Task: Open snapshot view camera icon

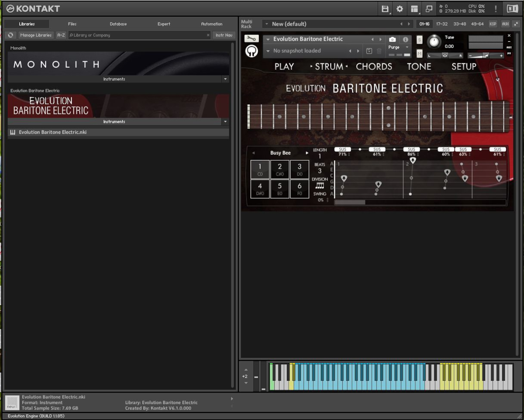Action: point(392,39)
